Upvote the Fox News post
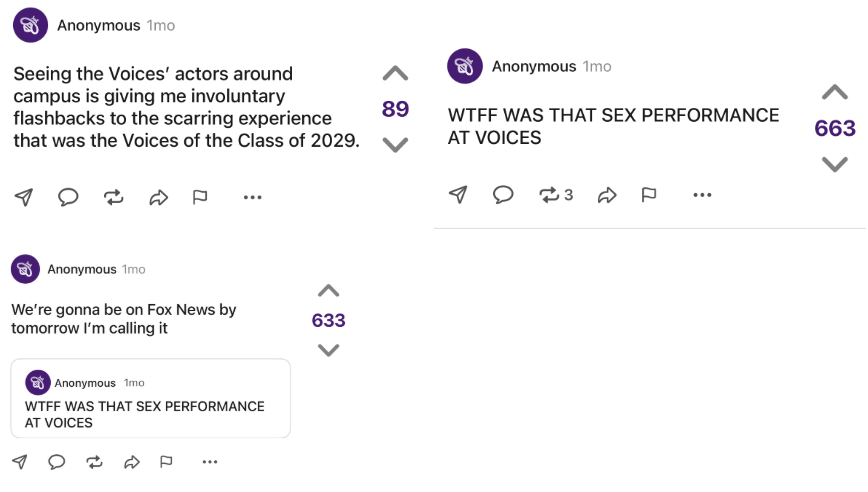The height and width of the screenshot is (492, 868). [x=328, y=291]
